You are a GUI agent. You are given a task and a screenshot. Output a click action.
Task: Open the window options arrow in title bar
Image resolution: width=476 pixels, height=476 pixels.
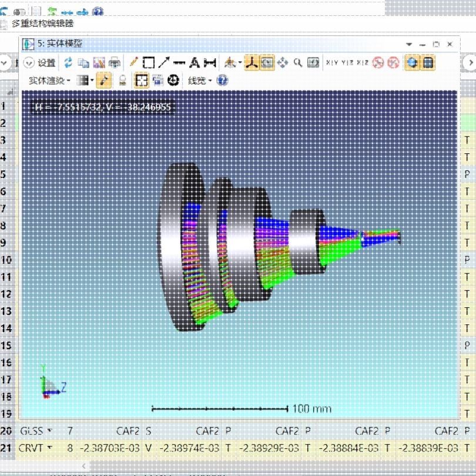pos(409,44)
